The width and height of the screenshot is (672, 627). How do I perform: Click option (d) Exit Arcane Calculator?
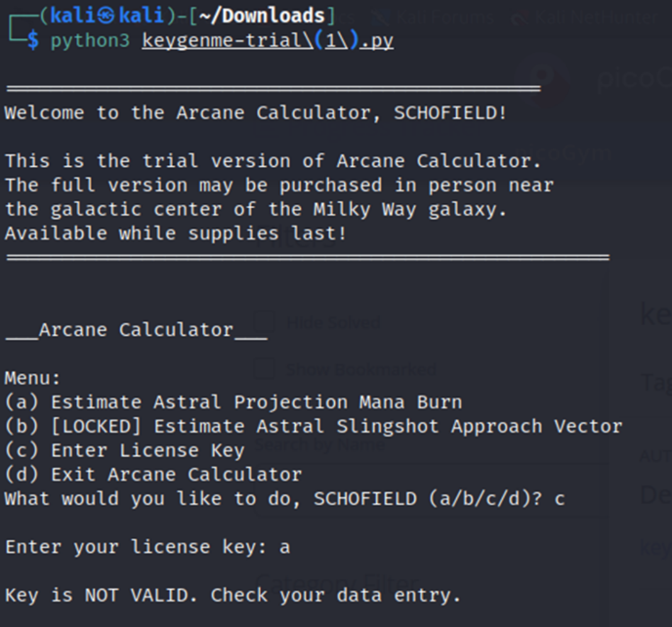[x=152, y=475]
